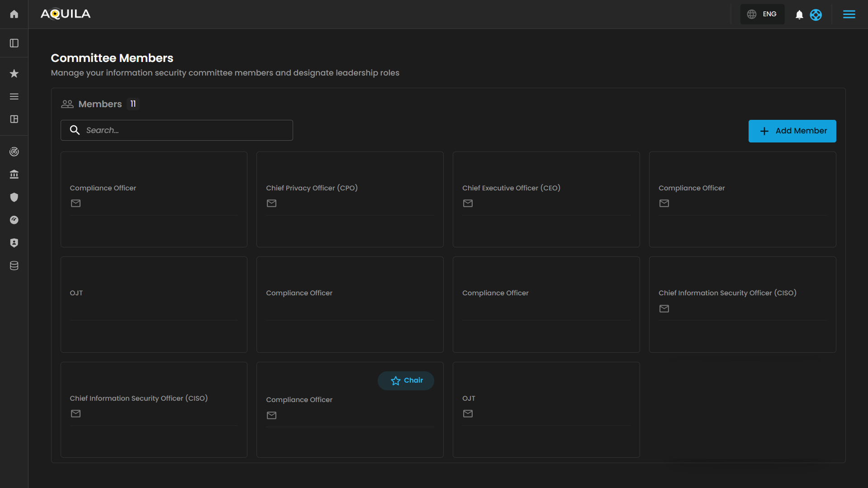Viewport: 868px width, 488px height.
Task: Open the favorites star icon in sidebar
Action: pyautogui.click(x=14, y=73)
